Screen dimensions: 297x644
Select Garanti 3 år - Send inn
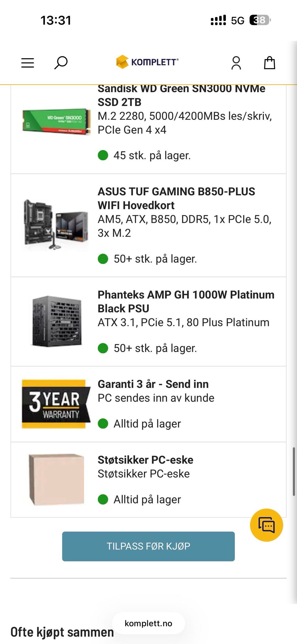[153, 384]
